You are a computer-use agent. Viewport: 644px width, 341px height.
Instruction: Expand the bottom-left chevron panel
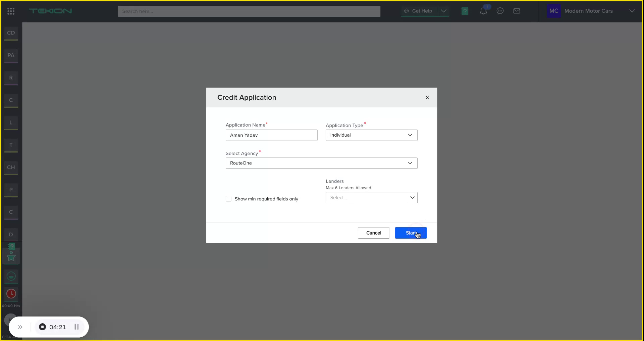[20, 327]
